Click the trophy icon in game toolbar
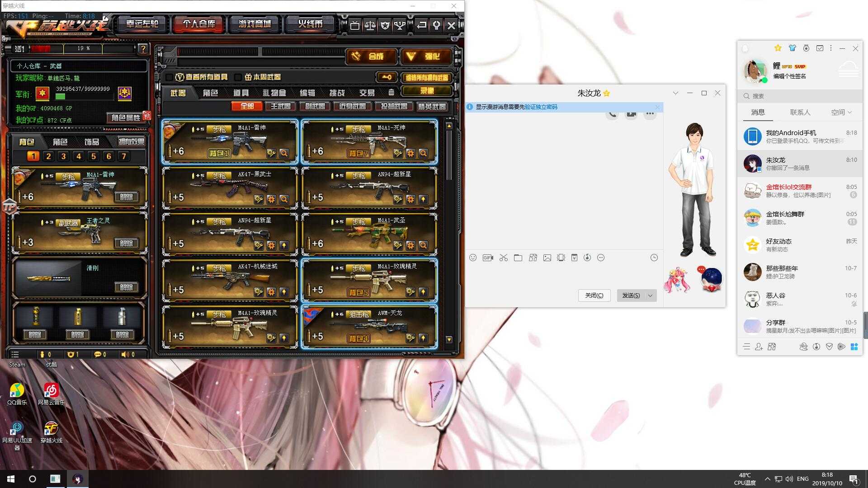868x488 pixels. (x=400, y=25)
